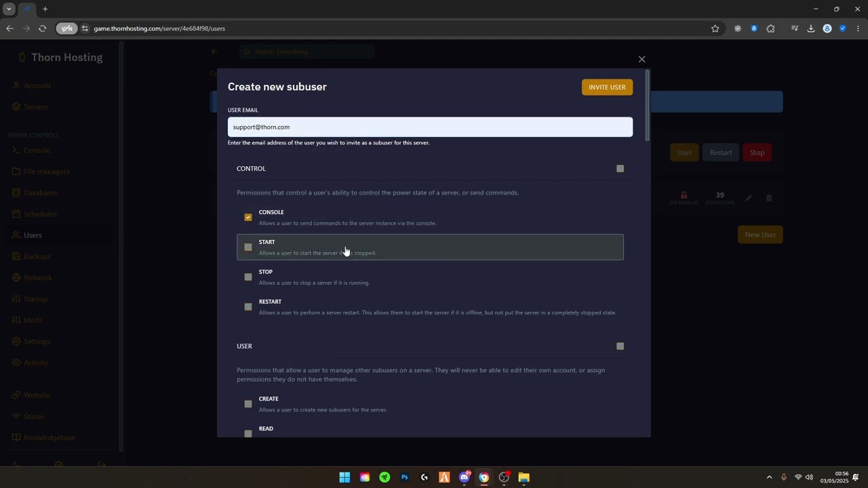Open Logitech G Hub from taskbar
868x488 pixels.
tap(425, 477)
